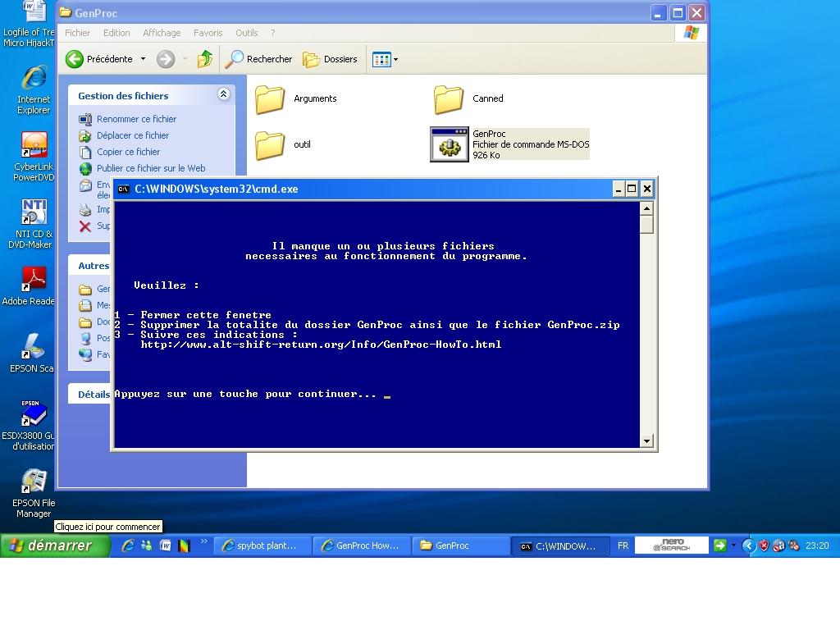Open the outil folder
This screenshot has width=840, height=630.
(x=270, y=145)
